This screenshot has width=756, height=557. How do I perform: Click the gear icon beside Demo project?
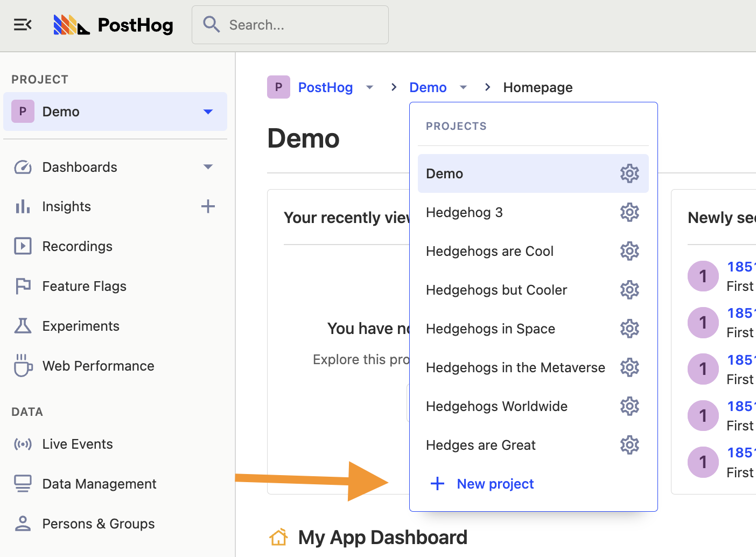click(629, 173)
